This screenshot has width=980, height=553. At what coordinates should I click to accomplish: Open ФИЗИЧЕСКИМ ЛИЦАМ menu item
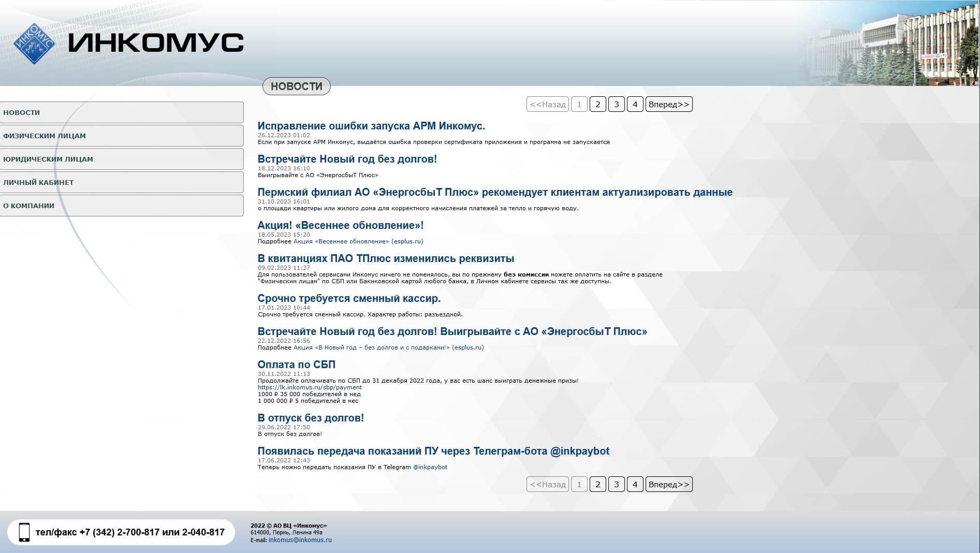(122, 136)
